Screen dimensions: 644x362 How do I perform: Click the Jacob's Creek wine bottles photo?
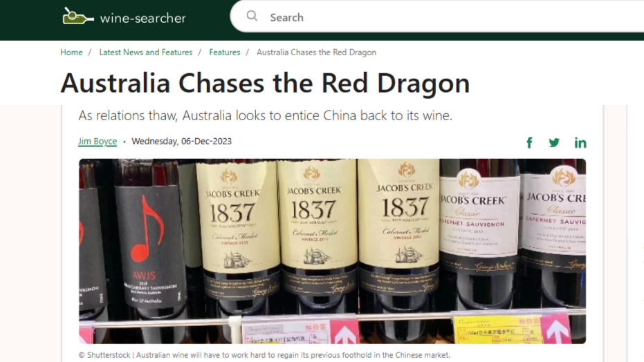[332, 251]
